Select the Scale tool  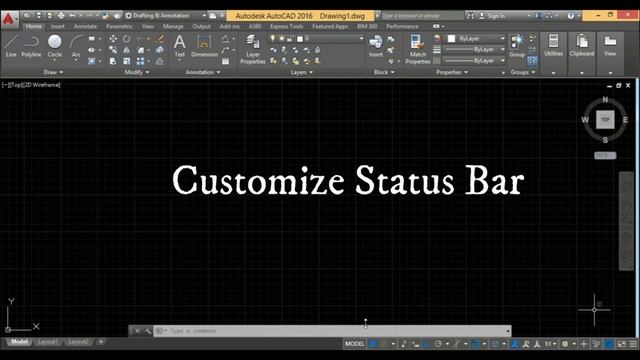[127, 61]
